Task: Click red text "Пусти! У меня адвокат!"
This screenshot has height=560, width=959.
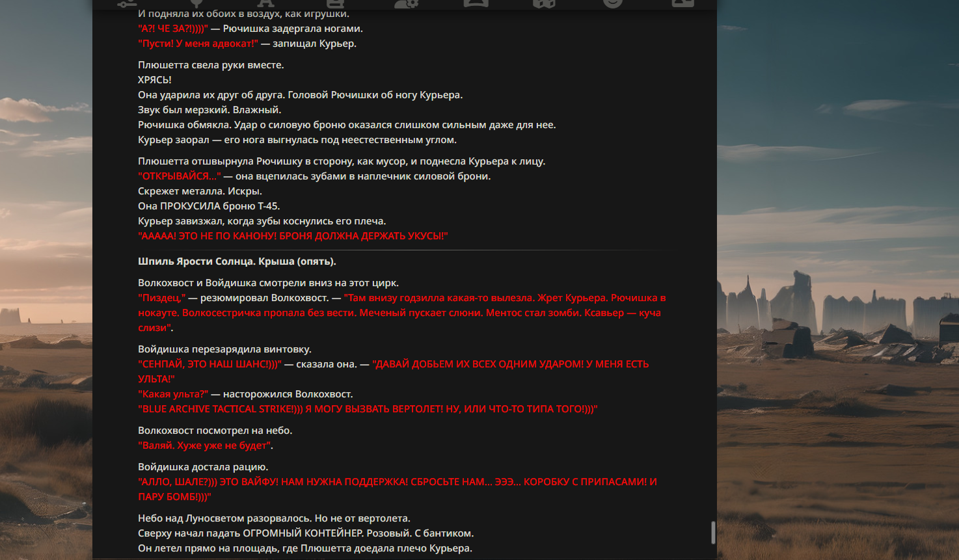Action: pos(198,44)
